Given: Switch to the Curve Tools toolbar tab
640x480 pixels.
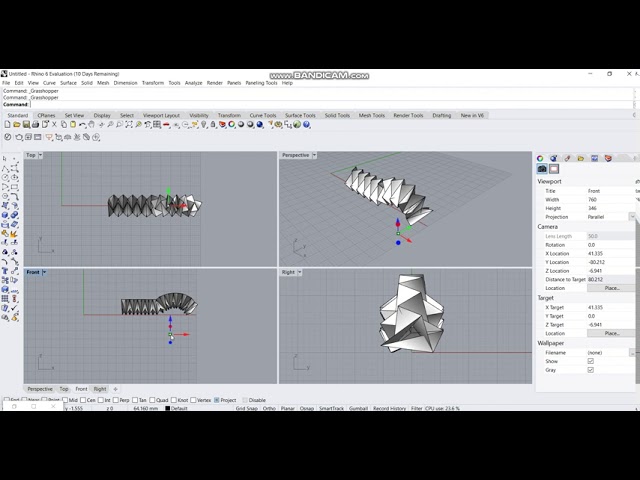Looking at the screenshot, I should click(263, 116).
